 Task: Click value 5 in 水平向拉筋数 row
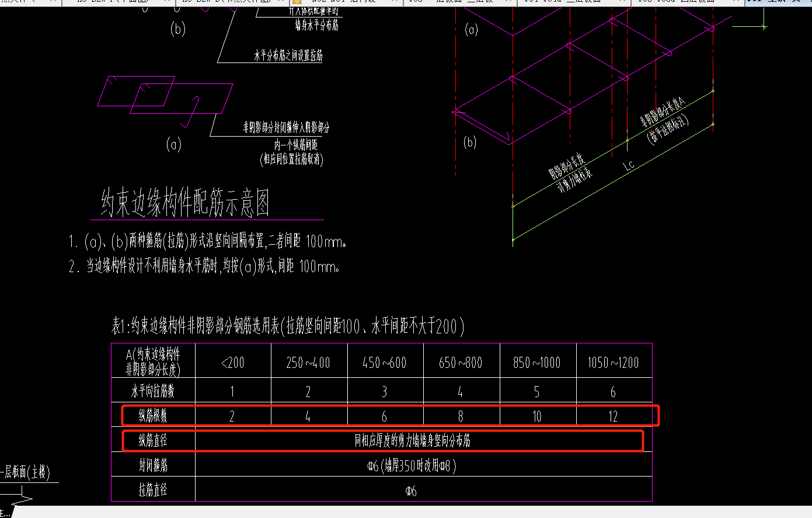536,391
